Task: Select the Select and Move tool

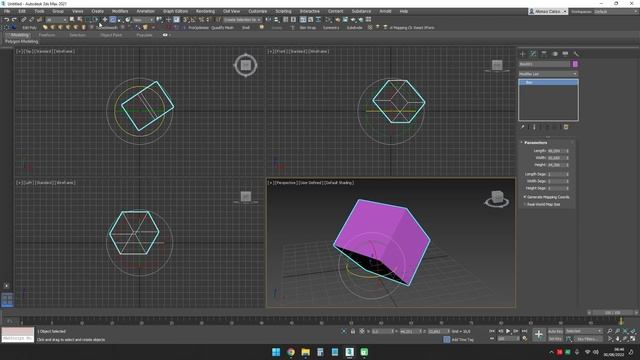Action: 104,20
